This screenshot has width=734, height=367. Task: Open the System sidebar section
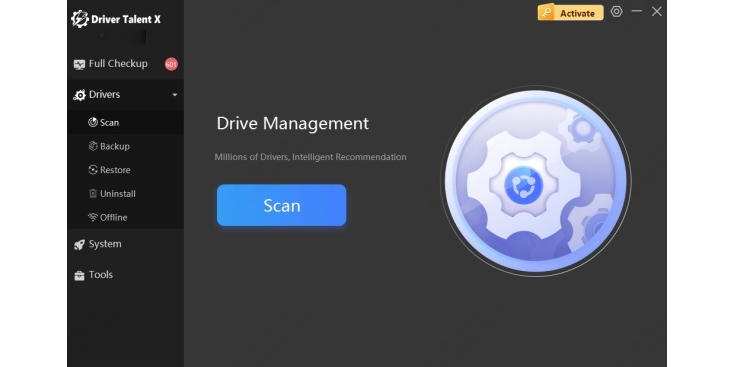point(125,244)
